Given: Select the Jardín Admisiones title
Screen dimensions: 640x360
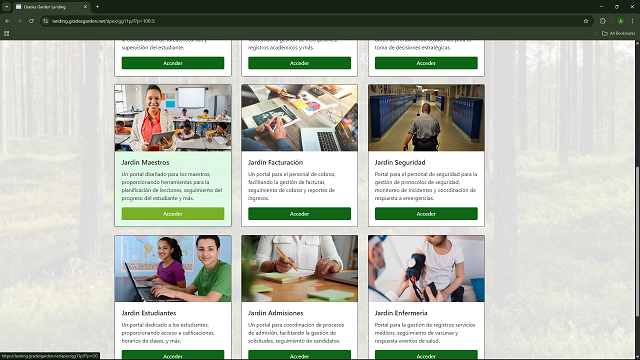Looking at the screenshot, I should click(276, 313).
